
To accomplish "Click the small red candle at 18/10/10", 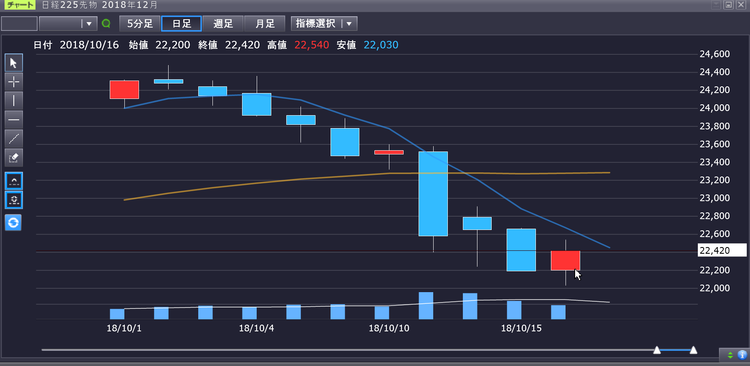I will [388, 152].
